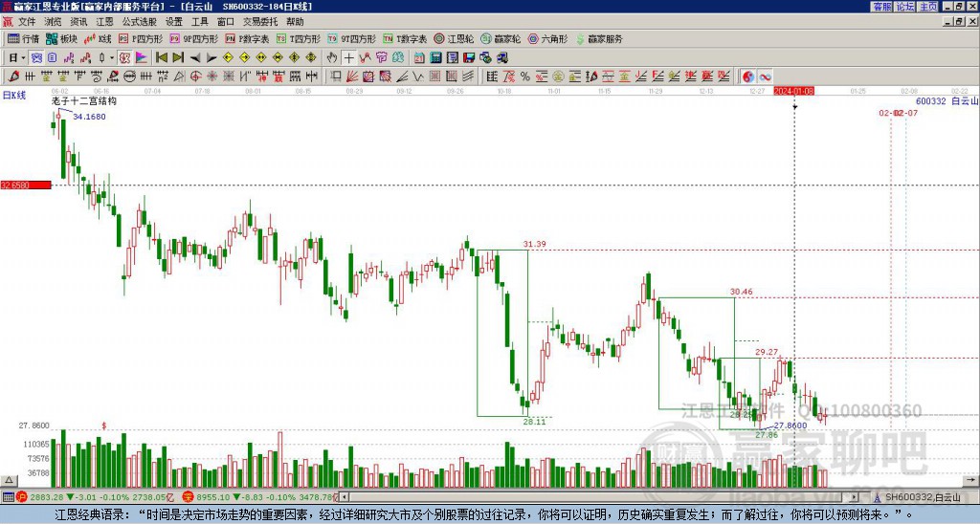Click the 论坛 forum link
980x524 pixels.
tap(905, 7)
